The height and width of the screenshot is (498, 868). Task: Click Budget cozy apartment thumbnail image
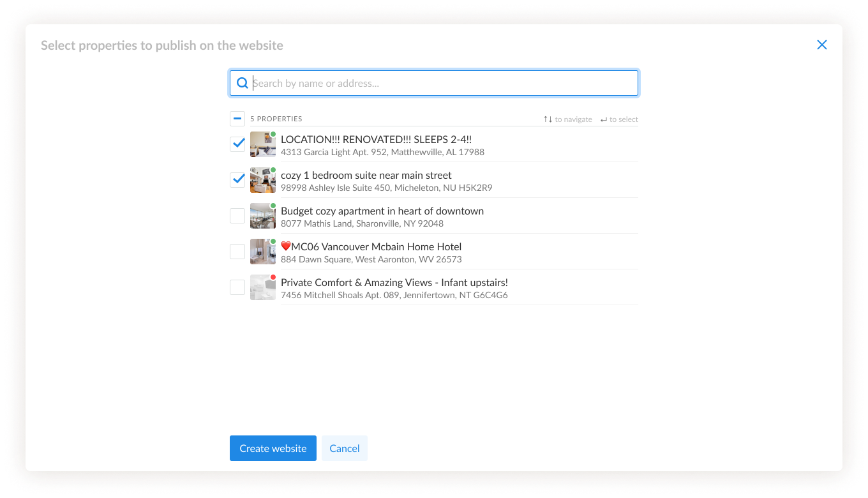[x=262, y=216]
